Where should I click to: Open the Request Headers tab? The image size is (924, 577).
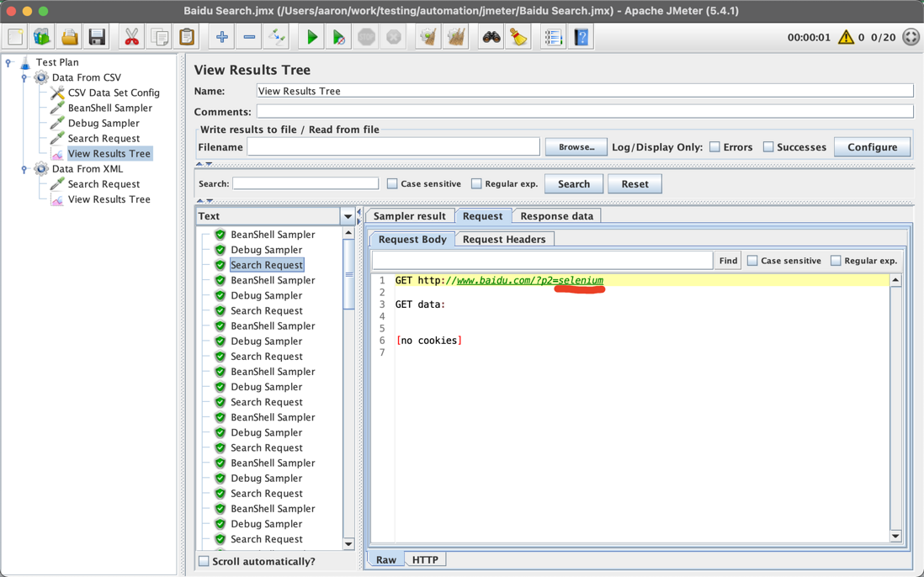click(504, 239)
